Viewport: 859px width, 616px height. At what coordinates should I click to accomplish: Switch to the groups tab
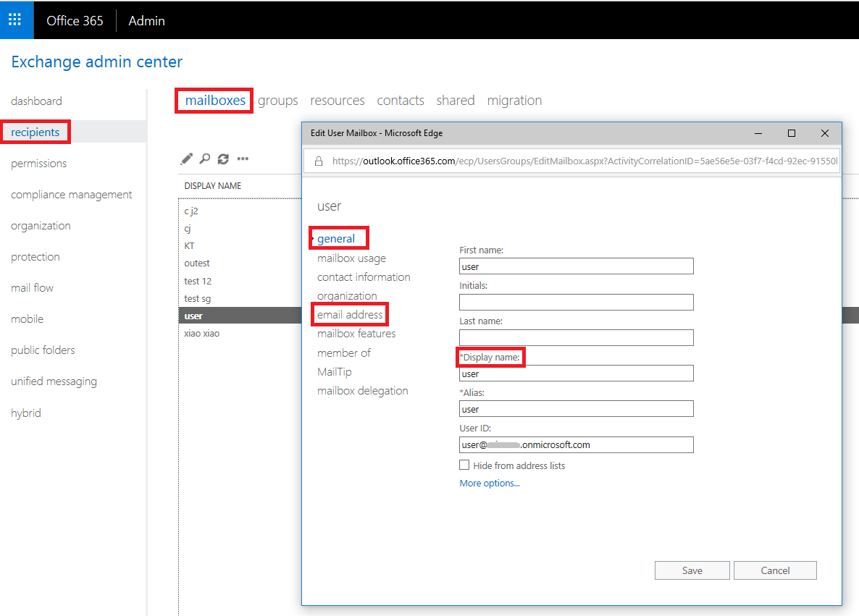coord(277,101)
